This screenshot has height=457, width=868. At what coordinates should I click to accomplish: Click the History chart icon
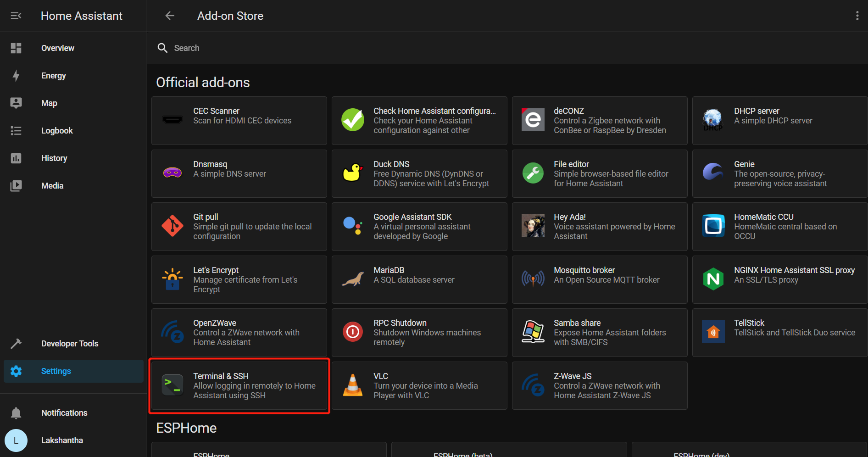click(16, 158)
